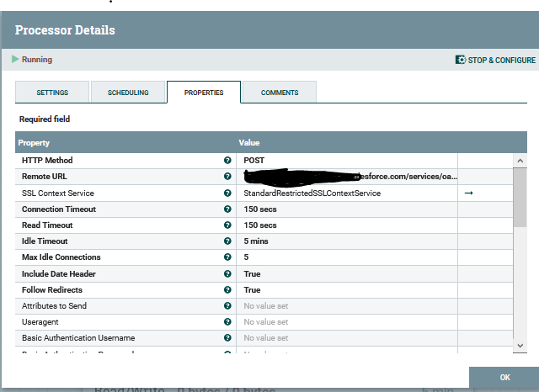Click the Value column header
The width and height of the screenshot is (539, 392).
[249, 142]
